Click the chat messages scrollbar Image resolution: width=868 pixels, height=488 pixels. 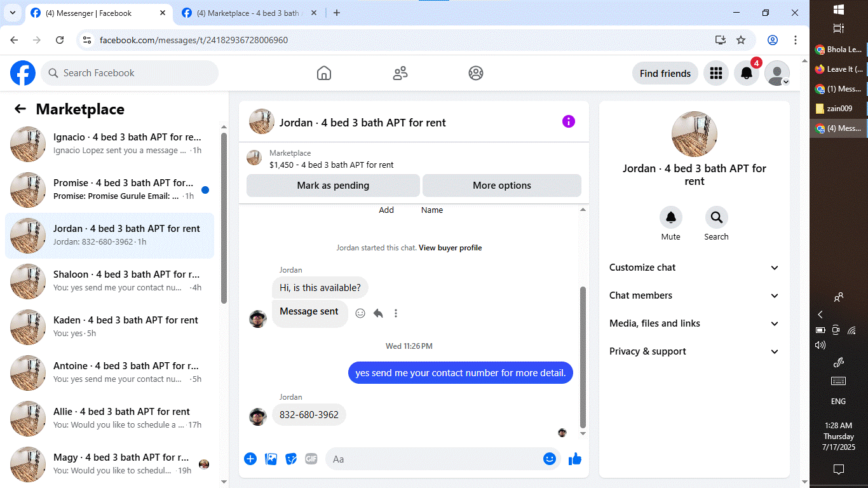[583, 356]
